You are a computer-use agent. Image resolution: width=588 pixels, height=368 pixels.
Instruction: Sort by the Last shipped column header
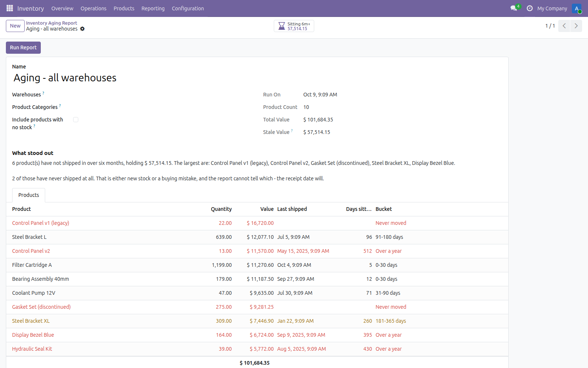292,209
